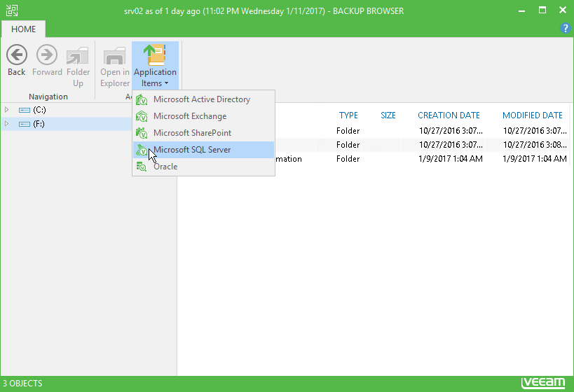
Task: Expand the (C:) drive node
Action: click(x=6, y=110)
